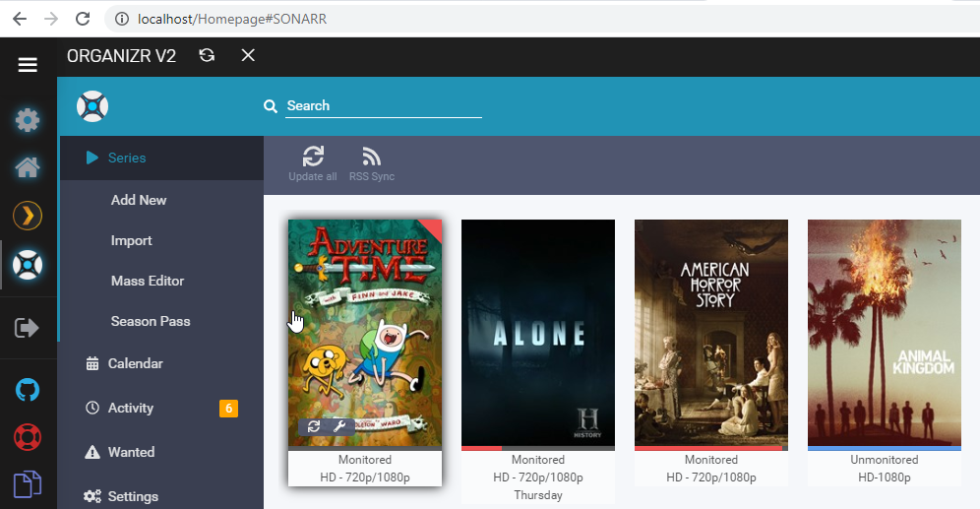The height and width of the screenshot is (509, 980).
Task: Open the Animal Kingdom poster
Action: point(885,334)
